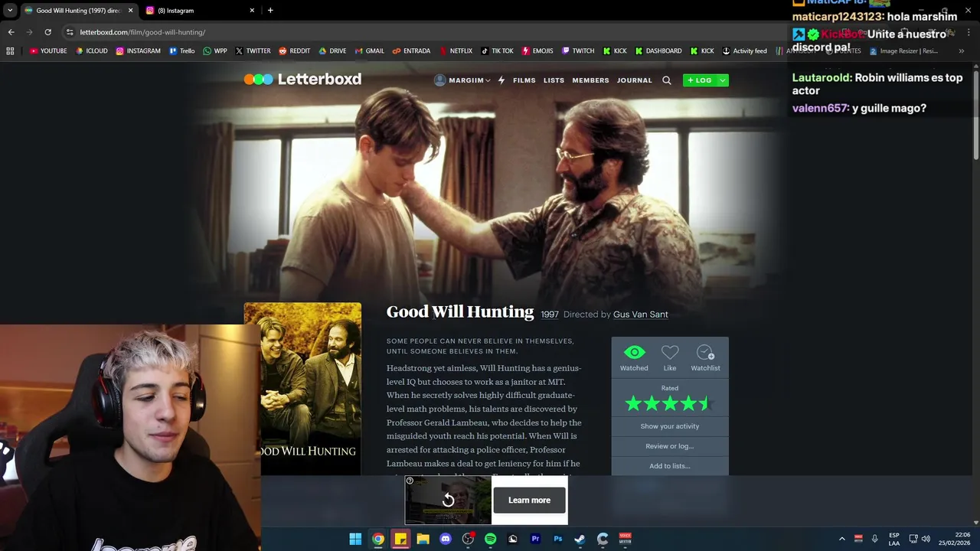Open the INSTAGRAM bookmark

[x=138, y=51]
